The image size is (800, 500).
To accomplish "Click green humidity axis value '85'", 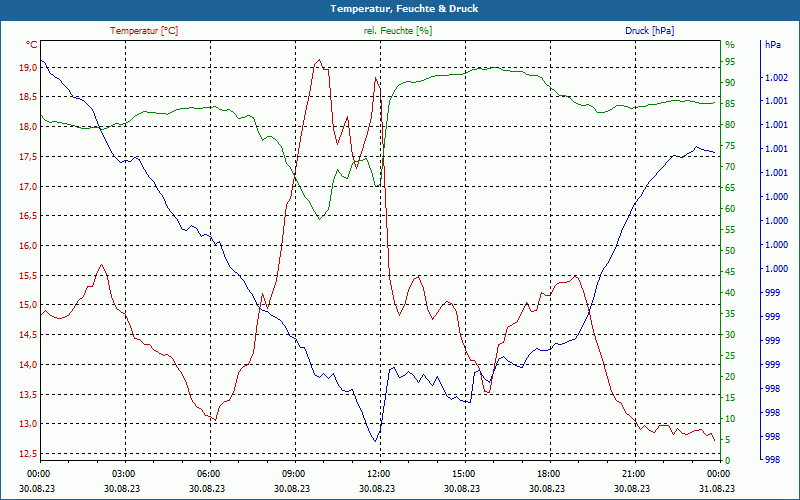I will [730, 104].
